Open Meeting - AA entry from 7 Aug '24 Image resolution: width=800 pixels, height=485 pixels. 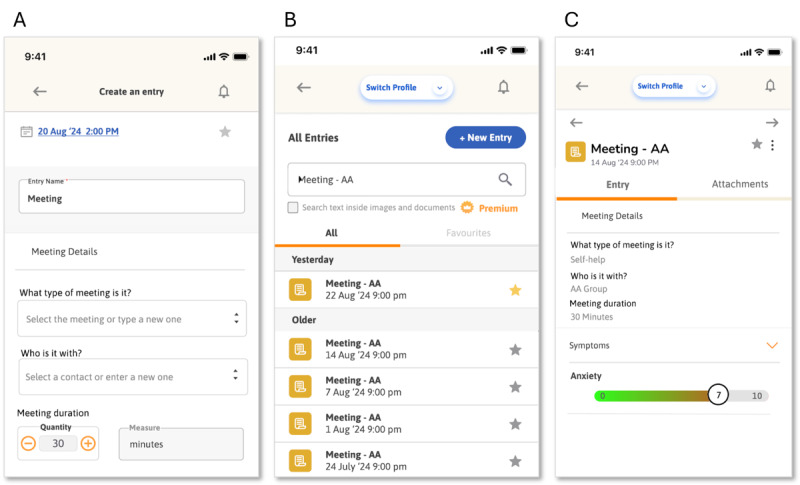[407, 387]
